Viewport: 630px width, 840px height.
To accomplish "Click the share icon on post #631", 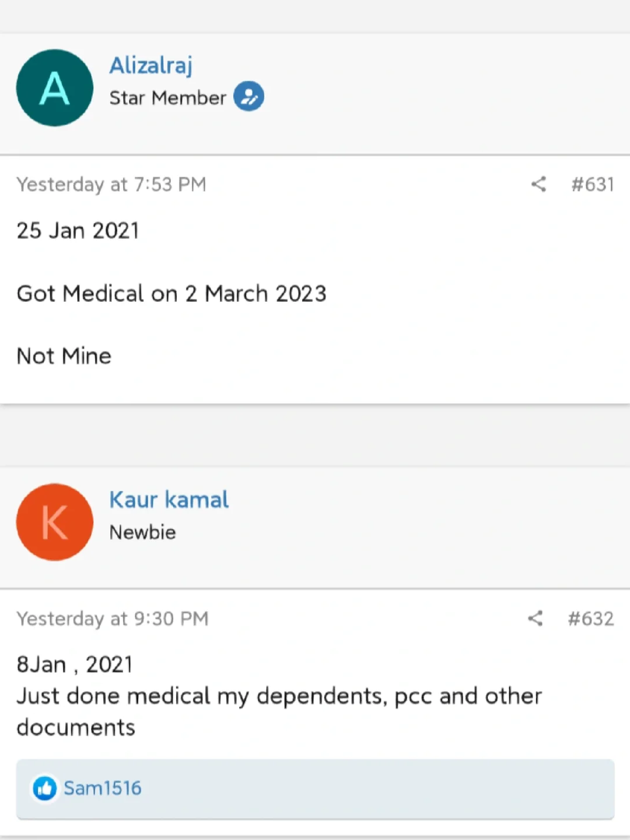I will point(538,184).
